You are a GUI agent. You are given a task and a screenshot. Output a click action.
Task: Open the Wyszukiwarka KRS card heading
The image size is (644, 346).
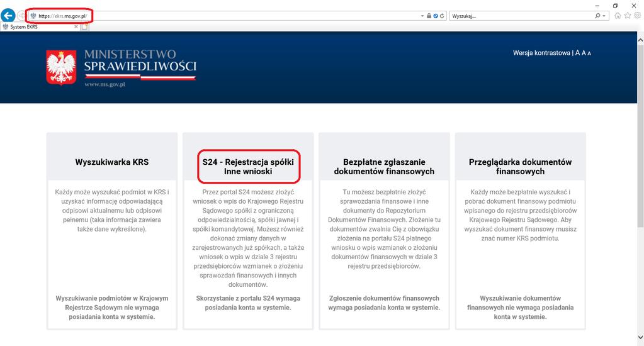coord(111,162)
